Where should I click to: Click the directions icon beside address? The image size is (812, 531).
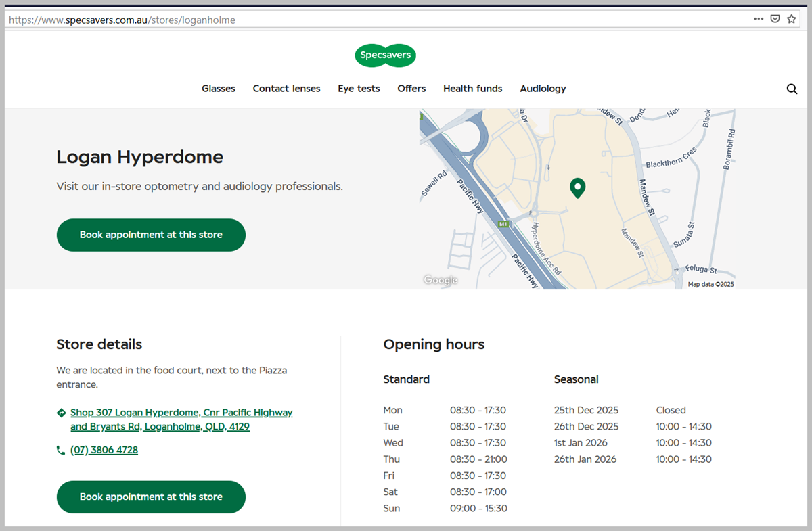coord(61,413)
